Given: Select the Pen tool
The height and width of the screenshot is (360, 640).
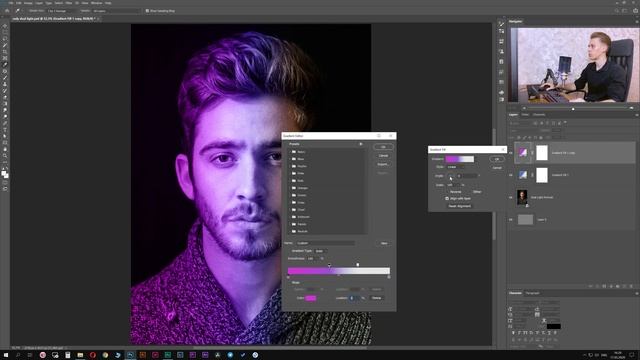Looking at the screenshot, I should (x=5, y=123).
